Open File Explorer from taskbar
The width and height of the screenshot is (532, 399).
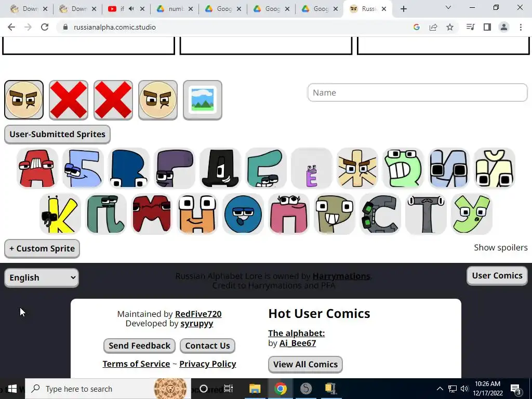pyautogui.click(x=255, y=389)
